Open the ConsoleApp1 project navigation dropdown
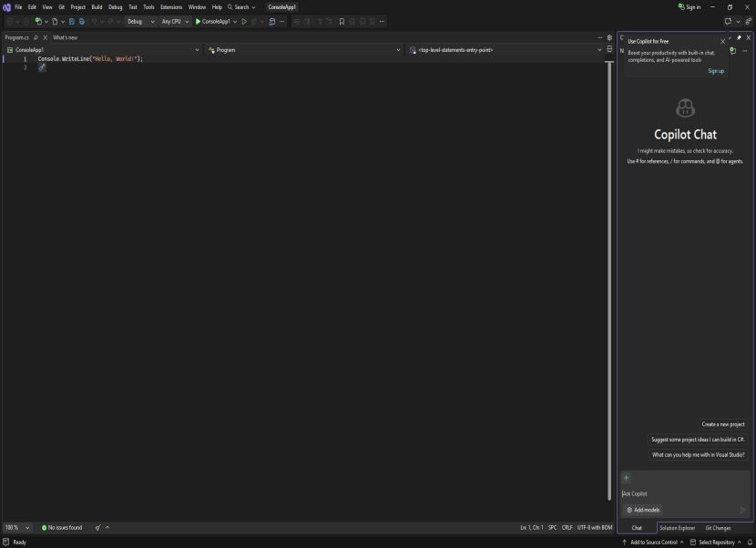The image size is (756, 548). tap(103, 50)
